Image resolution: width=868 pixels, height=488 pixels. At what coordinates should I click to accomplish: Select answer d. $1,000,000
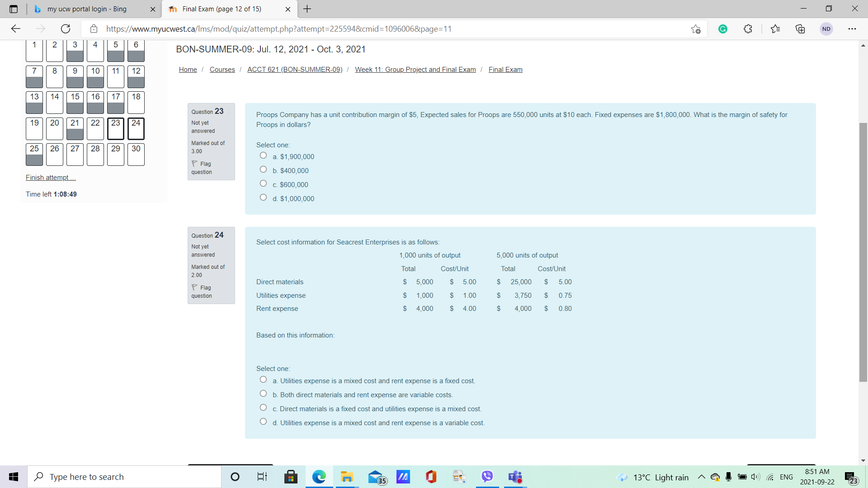click(x=263, y=197)
